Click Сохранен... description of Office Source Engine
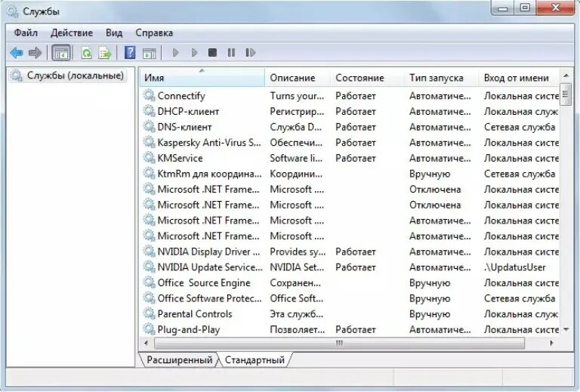 pyautogui.click(x=295, y=282)
